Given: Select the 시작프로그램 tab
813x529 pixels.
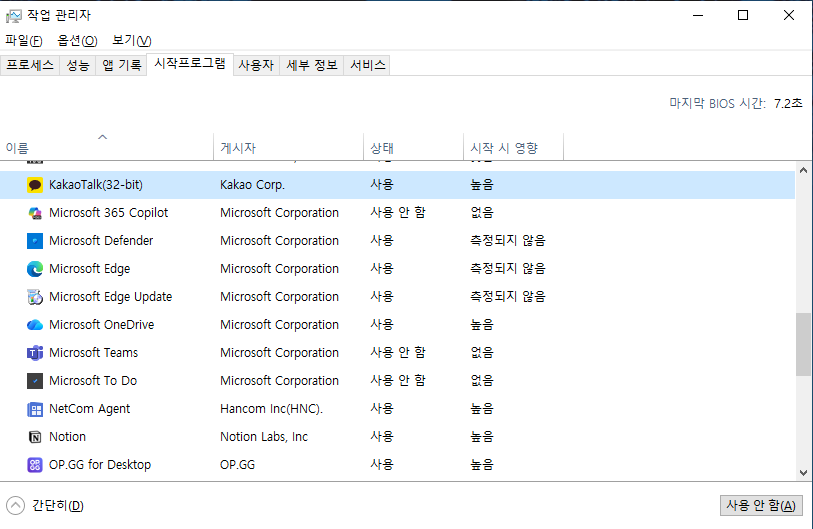Looking at the screenshot, I should pos(190,64).
